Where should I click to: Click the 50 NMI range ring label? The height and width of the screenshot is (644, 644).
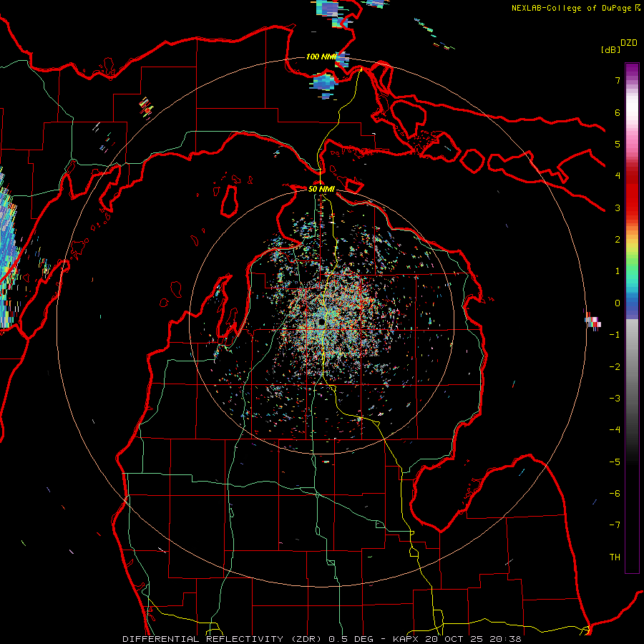click(x=321, y=189)
